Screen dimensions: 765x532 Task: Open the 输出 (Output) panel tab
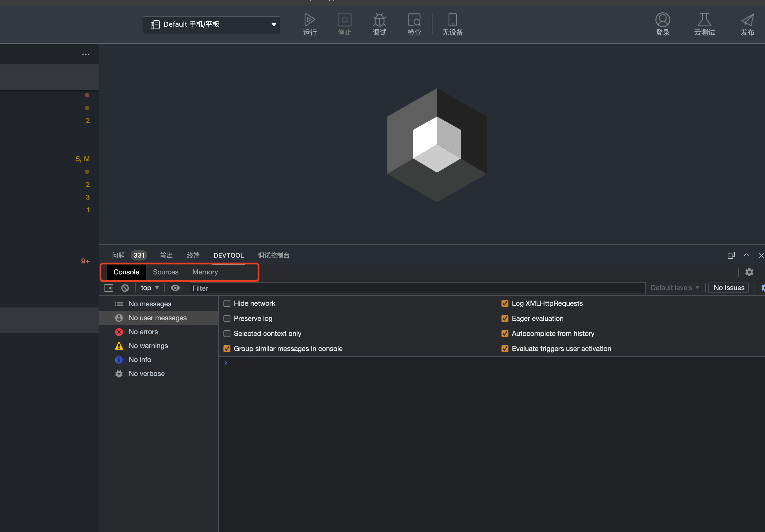[x=166, y=256]
